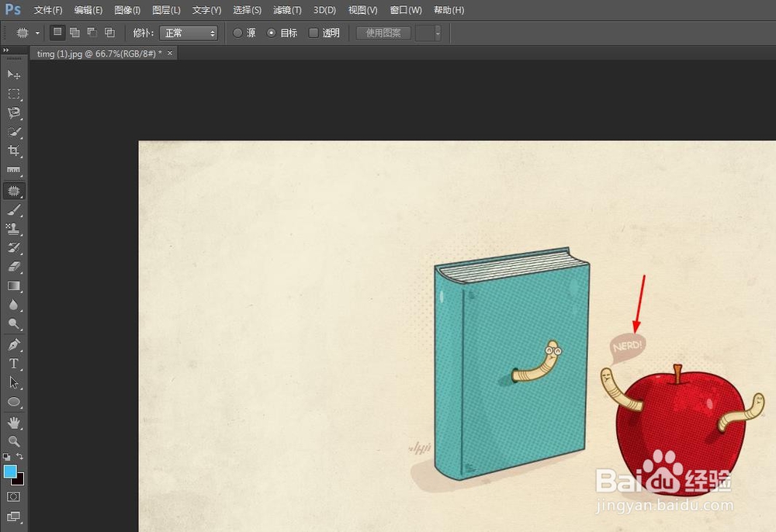Image resolution: width=776 pixels, height=532 pixels.
Task: Select the Dodge tool
Action: point(14,324)
